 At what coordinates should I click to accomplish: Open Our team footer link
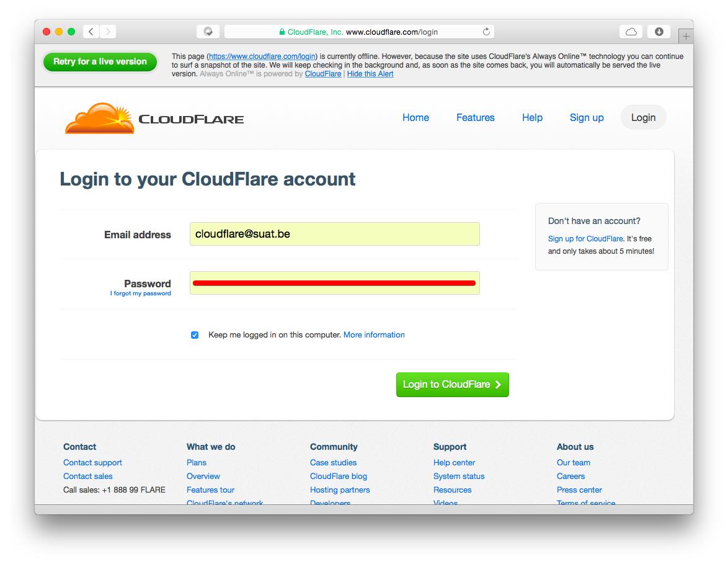(x=574, y=463)
